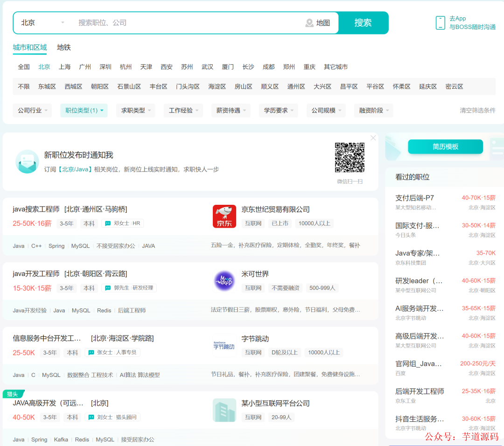The width and height of the screenshot is (504, 446).
Task: Switch to the 城市和区域 tab
Action: point(30,48)
